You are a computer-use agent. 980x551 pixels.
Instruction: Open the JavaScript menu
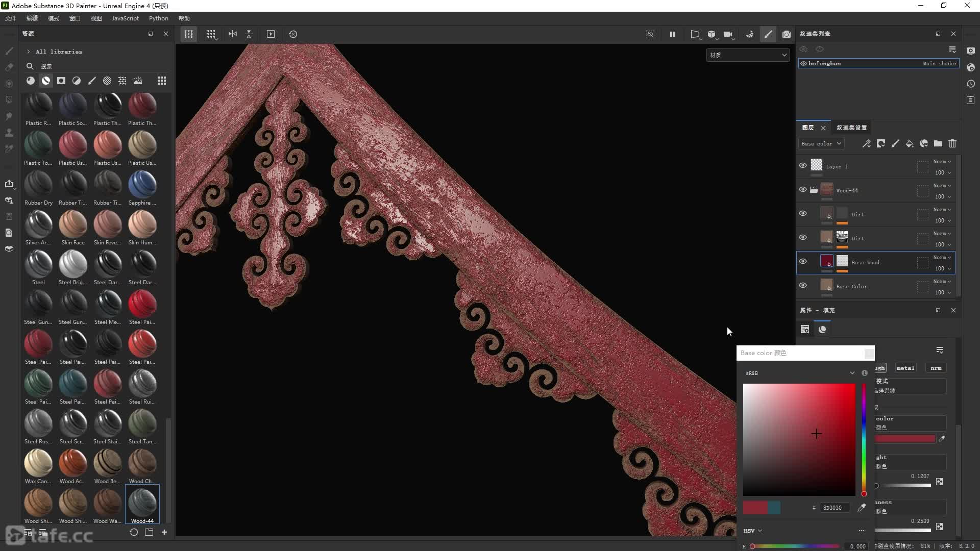tap(125, 18)
